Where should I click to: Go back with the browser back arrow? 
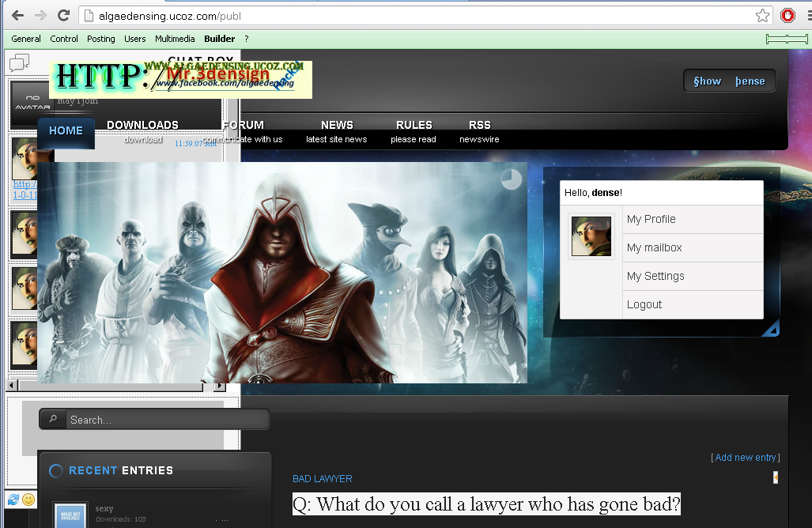click(x=17, y=16)
